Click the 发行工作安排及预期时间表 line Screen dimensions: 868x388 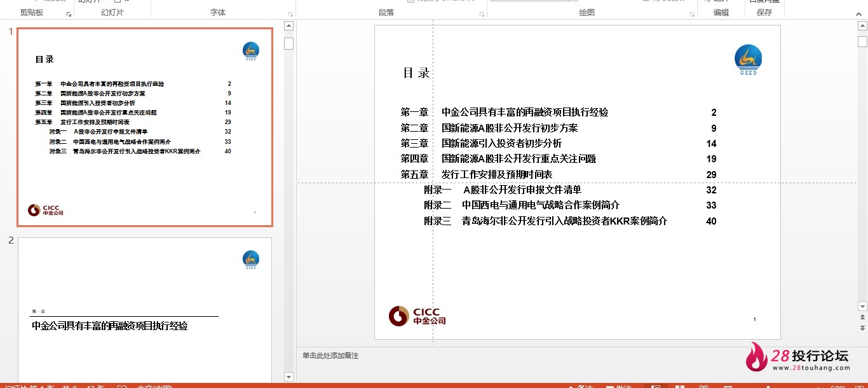(497, 174)
